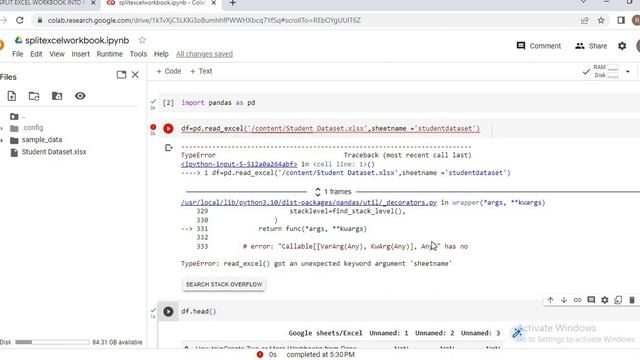Click the df.head() code text
640x360 pixels.
199,311
